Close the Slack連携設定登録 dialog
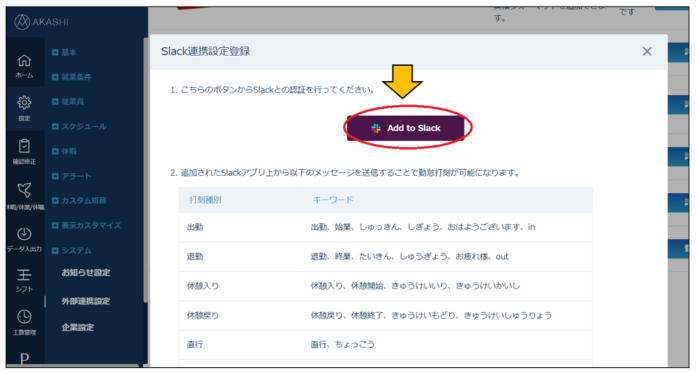Screen dimensions: 696x373 (x=647, y=52)
